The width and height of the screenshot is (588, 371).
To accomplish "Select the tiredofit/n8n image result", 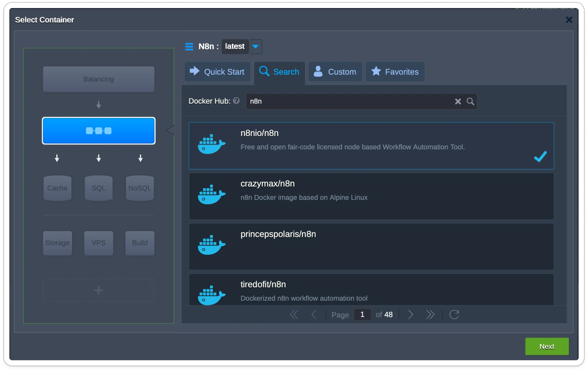I will [x=371, y=290].
